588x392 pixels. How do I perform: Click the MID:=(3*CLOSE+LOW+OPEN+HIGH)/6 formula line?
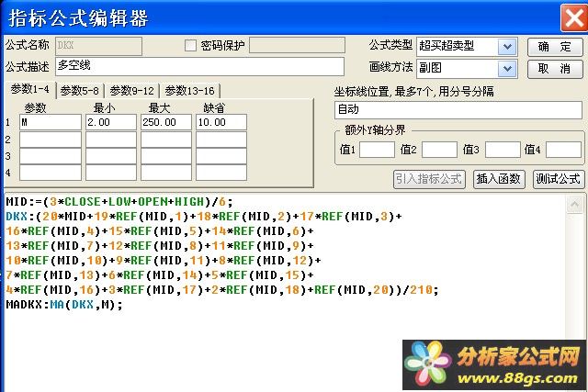tap(119, 202)
